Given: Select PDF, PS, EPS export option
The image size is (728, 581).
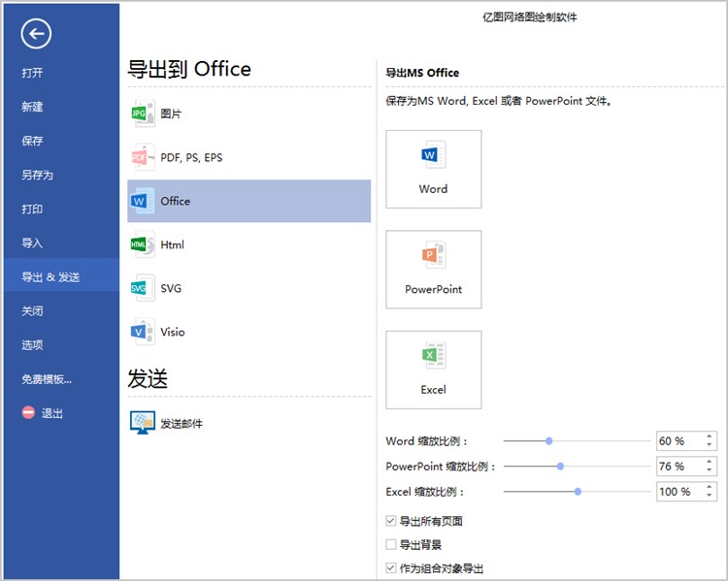Looking at the screenshot, I should click(x=191, y=157).
